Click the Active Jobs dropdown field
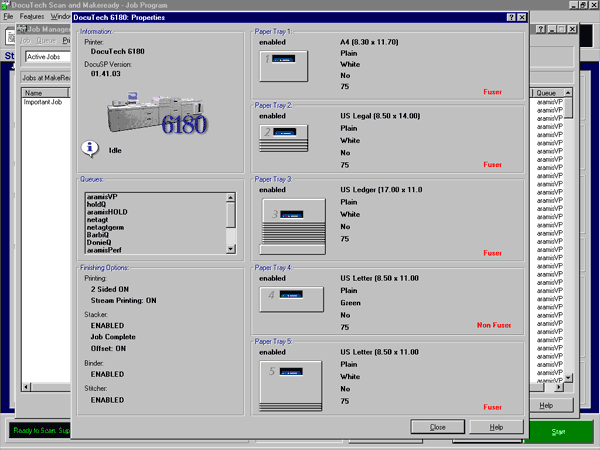 [47, 57]
